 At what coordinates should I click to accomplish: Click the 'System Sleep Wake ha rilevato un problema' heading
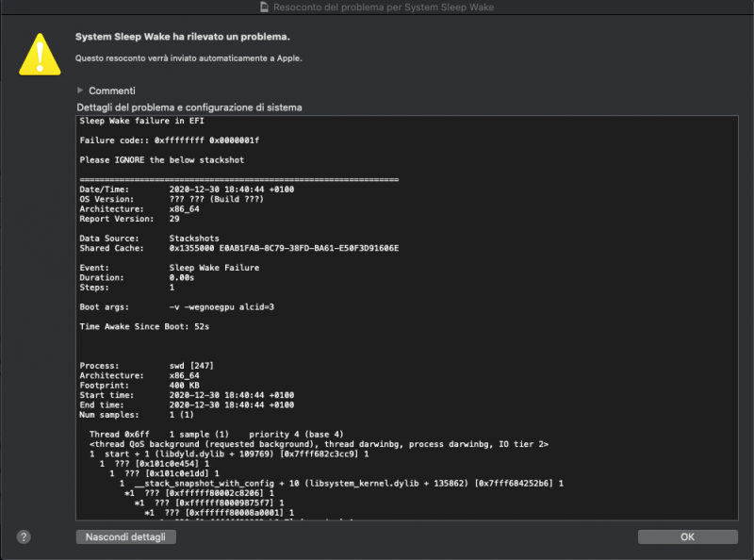183,37
